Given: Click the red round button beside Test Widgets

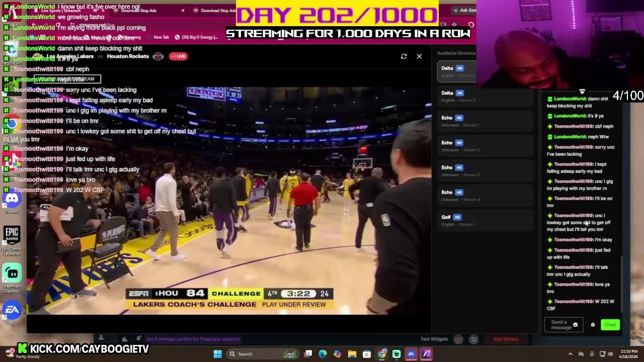Looking at the screenshot, I should click(458, 339).
